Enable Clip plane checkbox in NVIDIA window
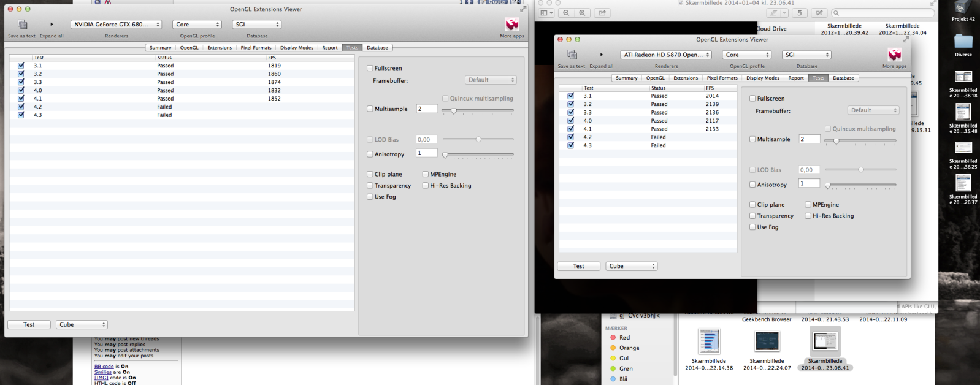This screenshot has height=385, width=980. tap(370, 174)
